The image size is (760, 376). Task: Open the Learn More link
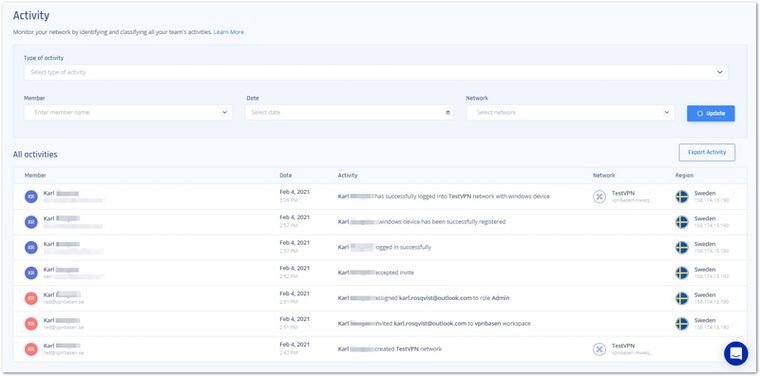coord(229,32)
